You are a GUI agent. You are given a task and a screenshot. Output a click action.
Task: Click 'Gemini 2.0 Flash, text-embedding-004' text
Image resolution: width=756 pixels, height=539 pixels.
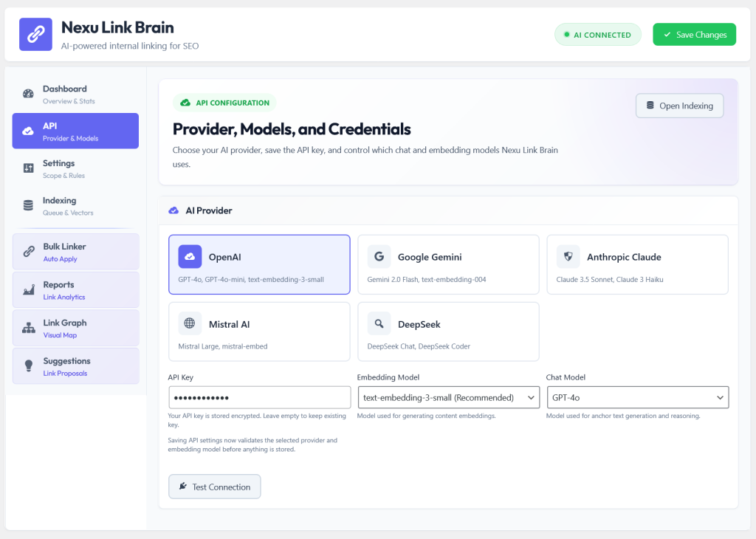point(427,279)
